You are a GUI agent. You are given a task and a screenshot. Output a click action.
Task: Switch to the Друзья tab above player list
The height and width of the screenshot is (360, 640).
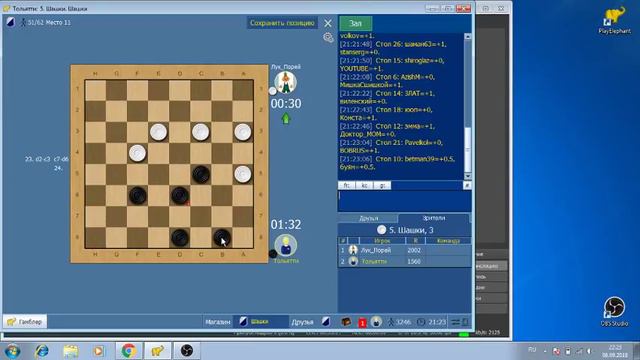pyautogui.click(x=368, y=218)
